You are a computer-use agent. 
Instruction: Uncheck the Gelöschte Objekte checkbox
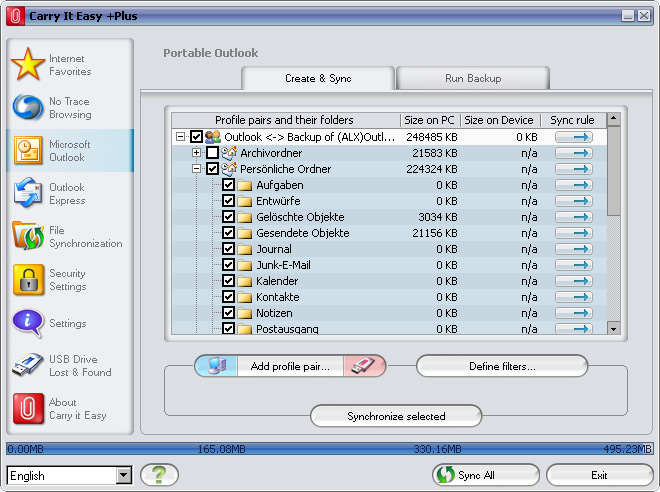(228, 217)
